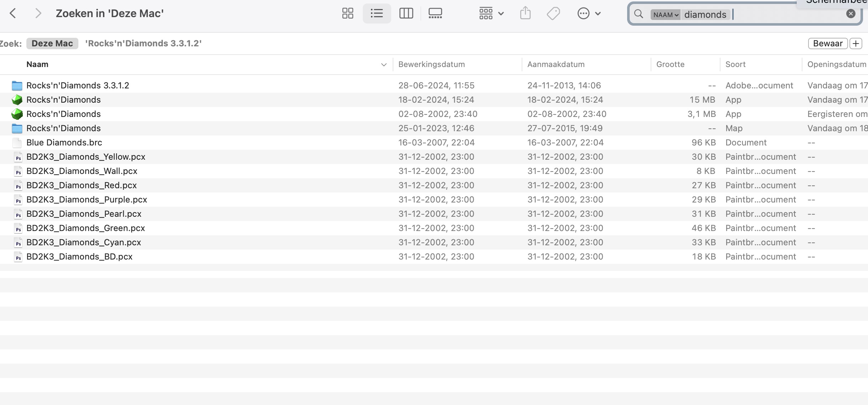Click PS icon of BD2K3_Diamonds_Cyan.pcx

point(18,242)
